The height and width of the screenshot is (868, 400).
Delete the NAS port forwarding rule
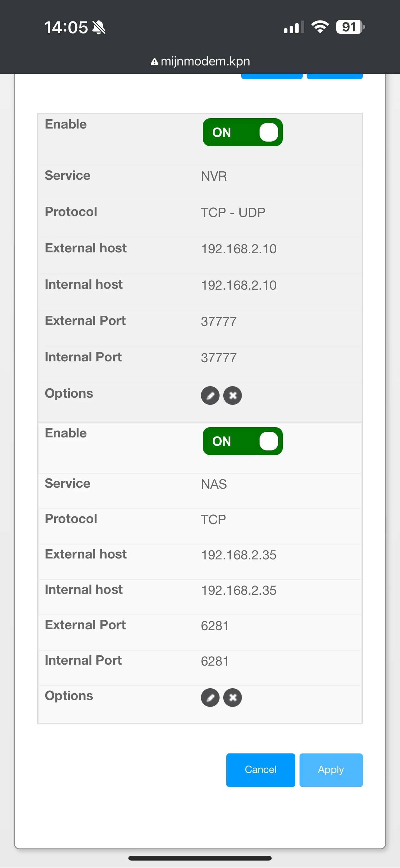(x=233, y=698)
